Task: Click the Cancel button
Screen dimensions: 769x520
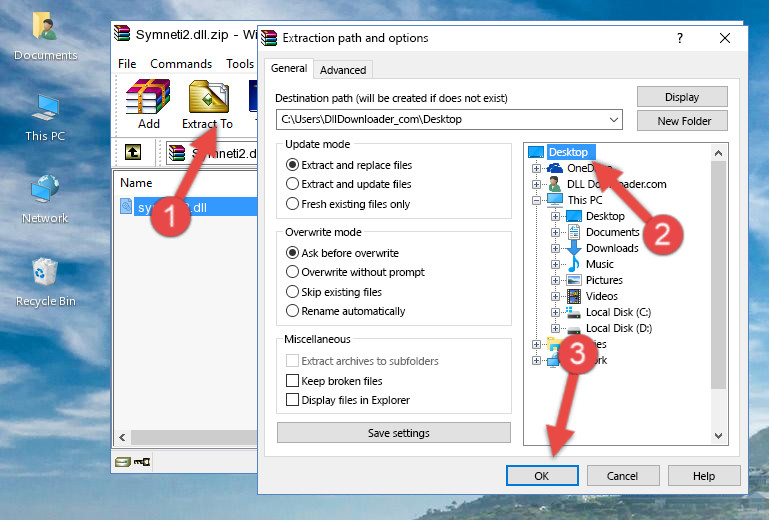Action: point(623,476)
